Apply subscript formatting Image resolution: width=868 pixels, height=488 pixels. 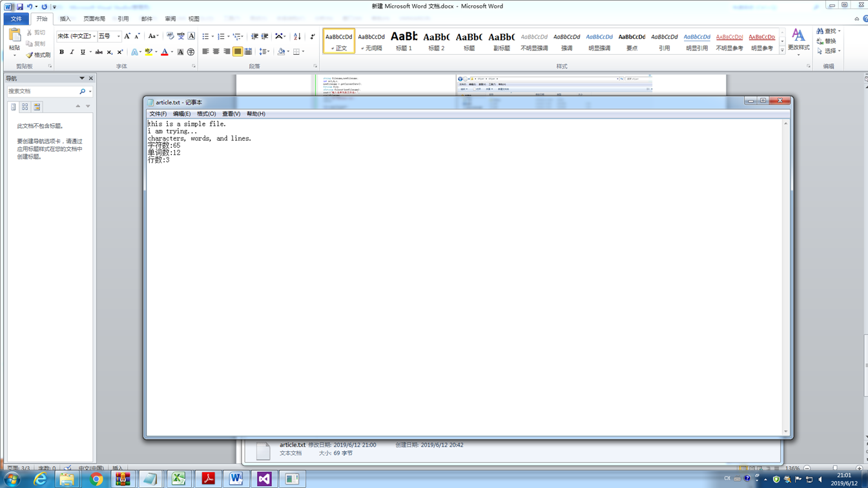[109, 52]
